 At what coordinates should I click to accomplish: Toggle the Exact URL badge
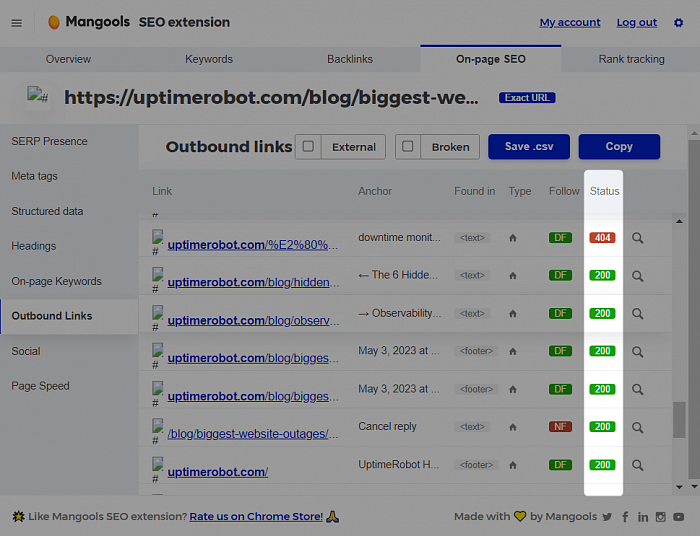[x=527, y=98]
